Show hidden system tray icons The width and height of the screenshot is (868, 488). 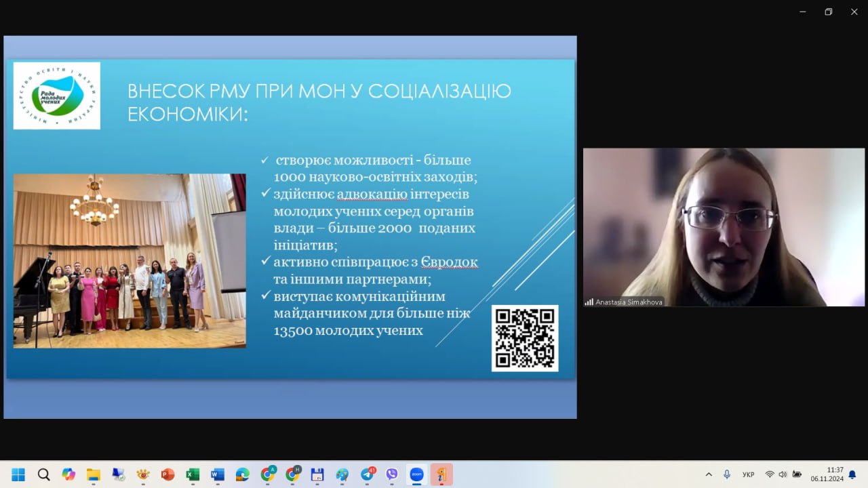(709, 474)
